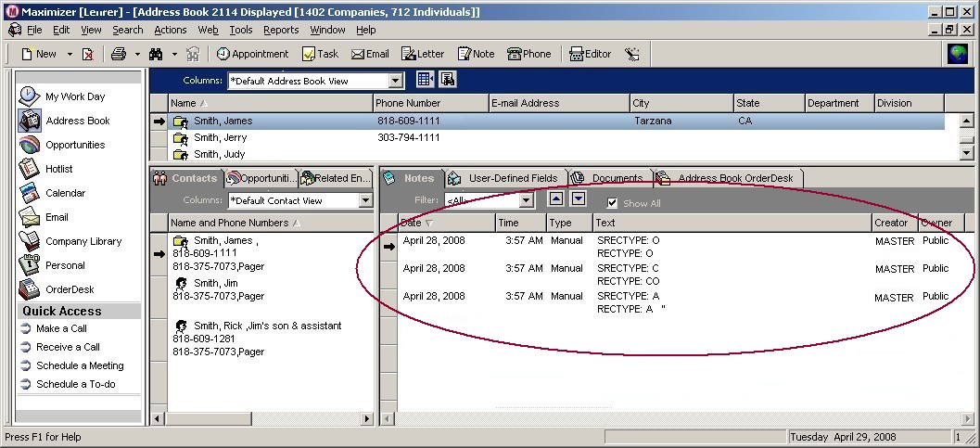This screenshot has width=980, height=448.
Task: Click the Editor toolbar button
Action: (x=590, y=54)
